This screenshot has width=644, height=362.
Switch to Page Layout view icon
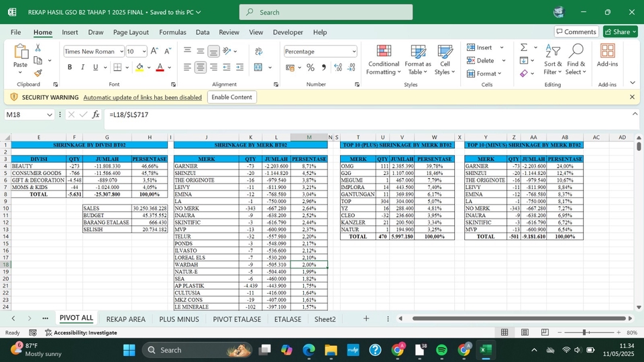(525, 333)
